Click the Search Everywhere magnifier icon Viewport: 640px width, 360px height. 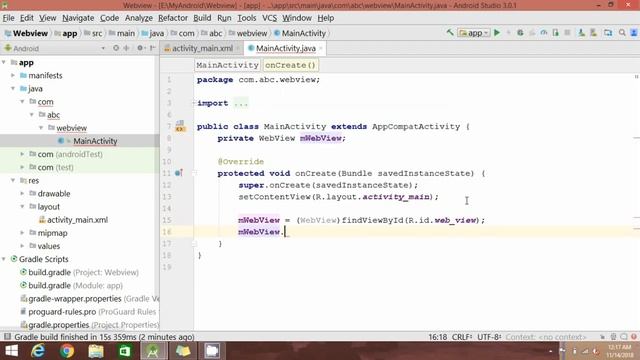[x=622, y=33]
